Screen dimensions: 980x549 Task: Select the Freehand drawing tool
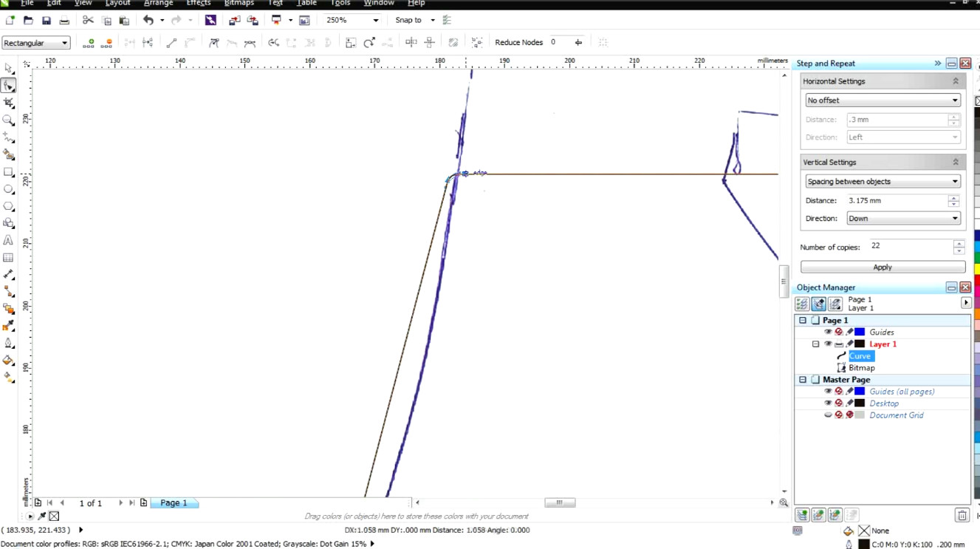pyautogui.click(x=9, y=137)
